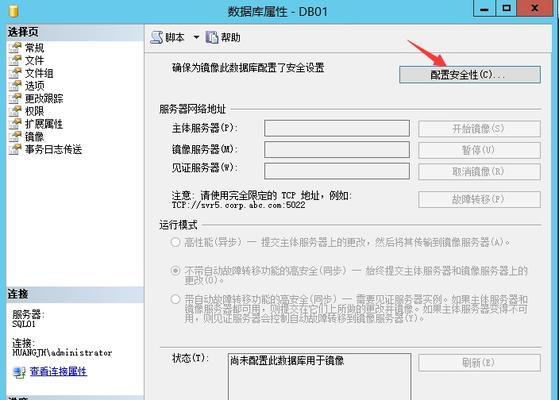Choose 带自动故障转移功能的高安全 radio option
559x400 pixels.
point(175,299)
